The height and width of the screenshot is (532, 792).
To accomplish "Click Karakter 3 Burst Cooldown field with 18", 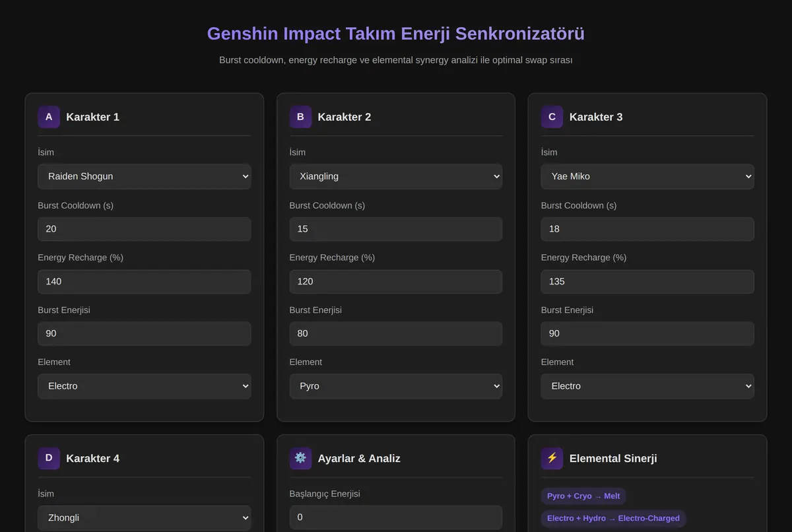I will [647, 229].
